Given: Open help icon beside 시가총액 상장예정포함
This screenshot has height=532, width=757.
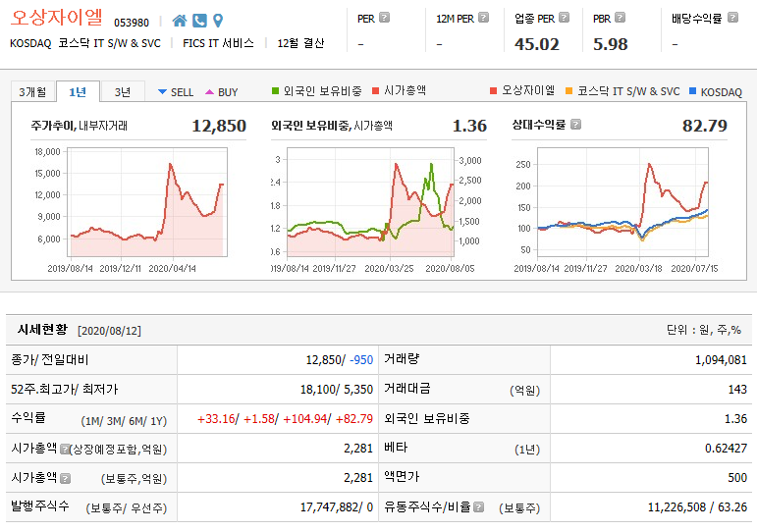Looking at the screenshot, I should (65, 449).
